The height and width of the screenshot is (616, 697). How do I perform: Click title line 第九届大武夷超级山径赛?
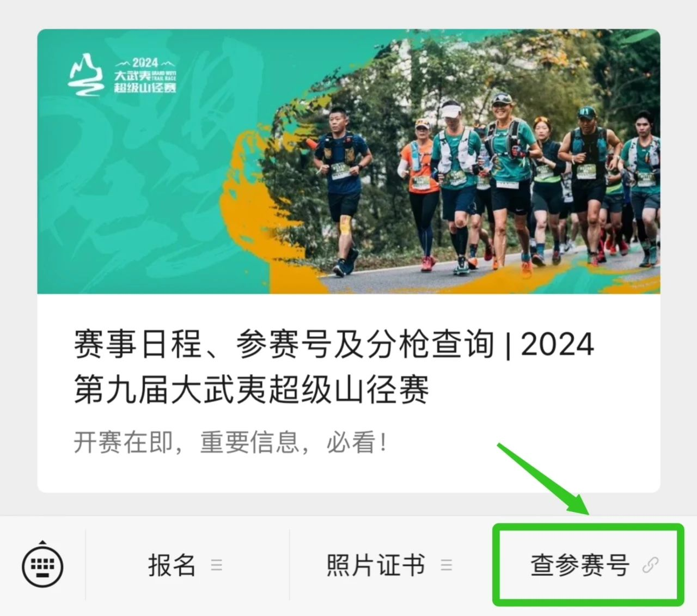point(252,389)
